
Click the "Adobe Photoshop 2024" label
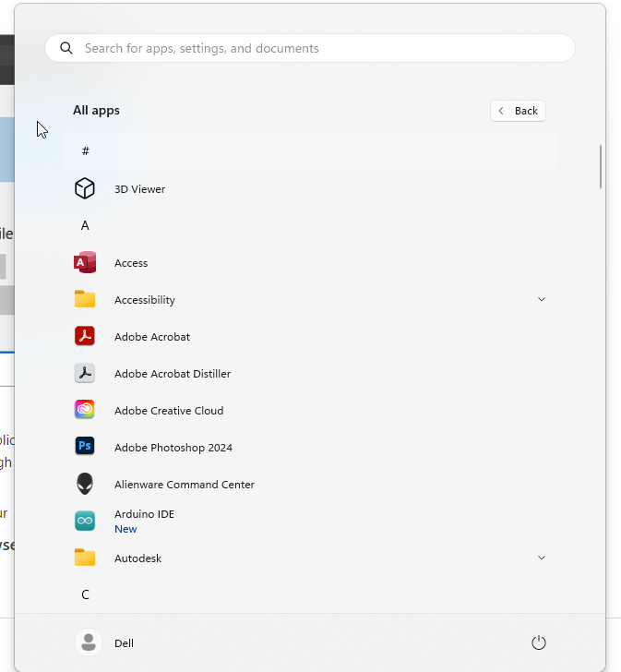pyautogui.click(x=173, y=448)
